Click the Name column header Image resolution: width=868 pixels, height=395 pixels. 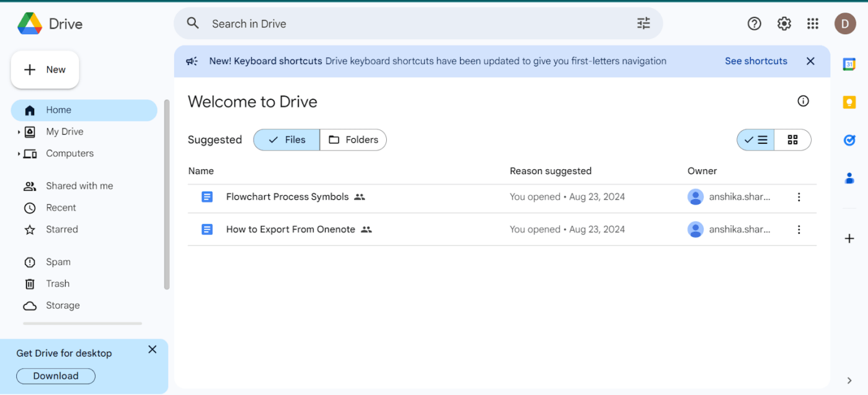click(201, 171)
